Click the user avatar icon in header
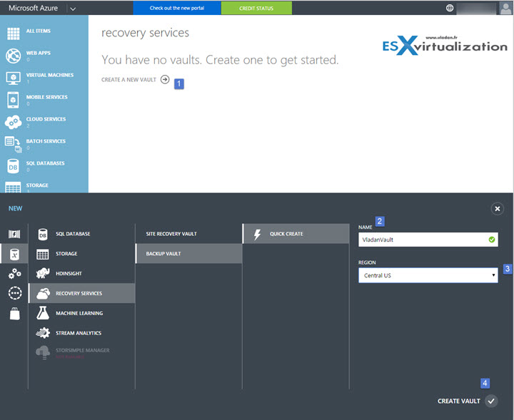Image resolution: width=514 pixels, height=420 pixels. point(505,8)
